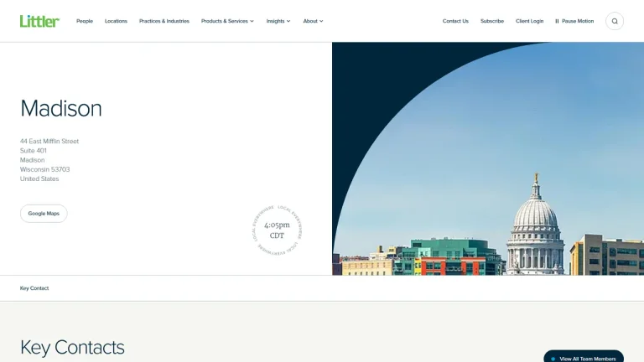The height and width of the screenshot is (362, 644).
Task: Go to the People page
Action: [85, 21]
